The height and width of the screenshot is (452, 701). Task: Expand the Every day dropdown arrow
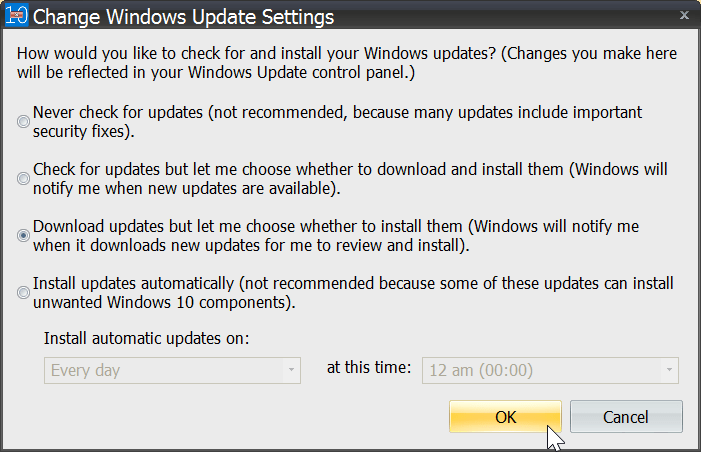tap(291, 370)
